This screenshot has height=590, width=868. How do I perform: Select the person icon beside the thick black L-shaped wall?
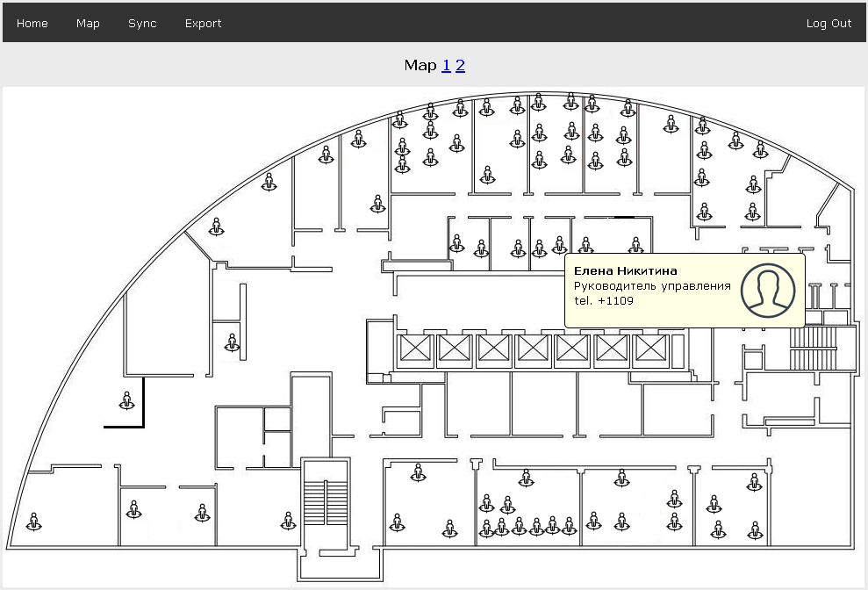126,400
